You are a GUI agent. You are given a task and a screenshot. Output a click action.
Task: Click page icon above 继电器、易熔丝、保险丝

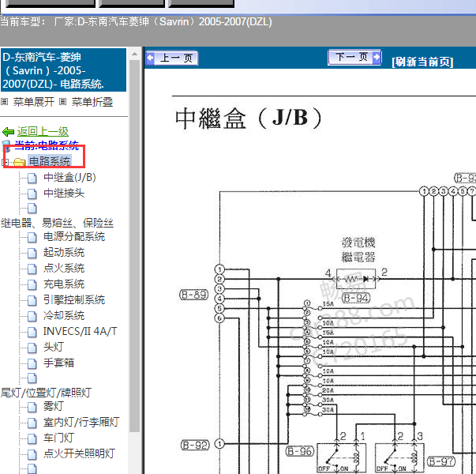click(x=32, y=209)
